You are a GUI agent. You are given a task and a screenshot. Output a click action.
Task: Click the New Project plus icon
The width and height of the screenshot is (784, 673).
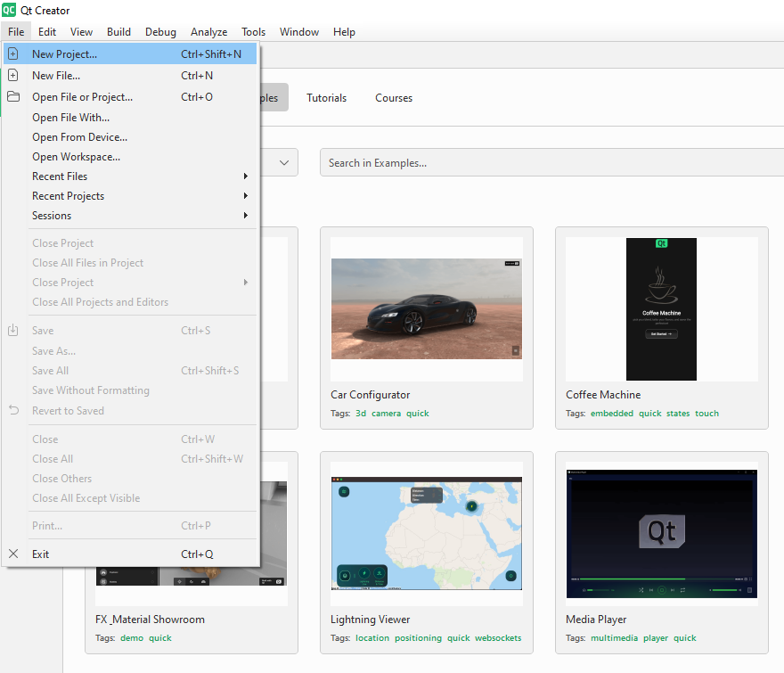tap(13, 54)
